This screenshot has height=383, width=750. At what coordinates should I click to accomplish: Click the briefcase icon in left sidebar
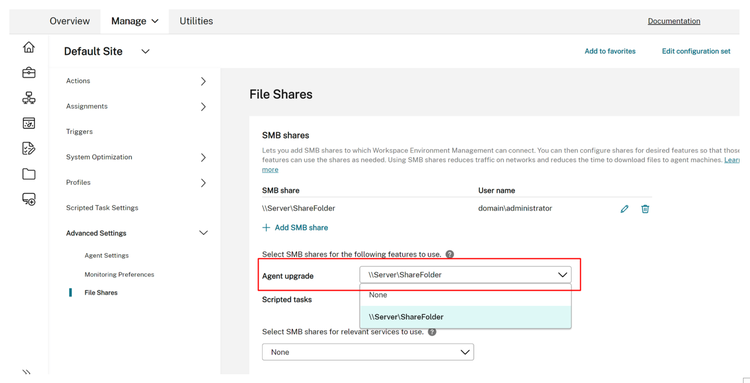(29, 73)
